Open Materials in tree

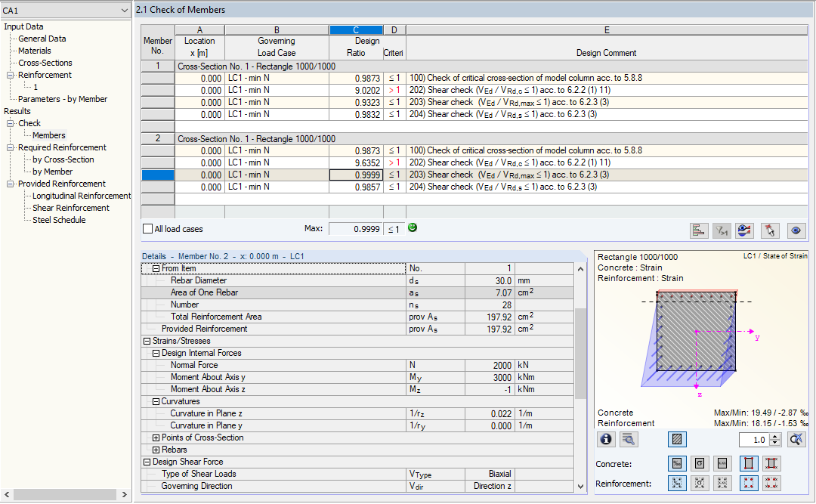34,51
